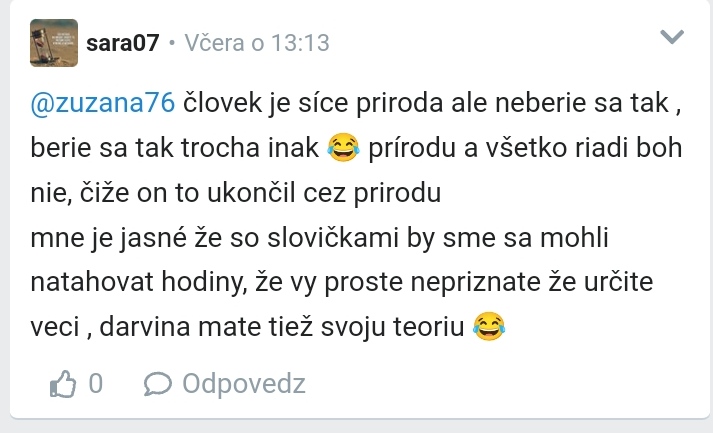
Task: Expand the comment options chevron
Action: click(x=672, y=37)
